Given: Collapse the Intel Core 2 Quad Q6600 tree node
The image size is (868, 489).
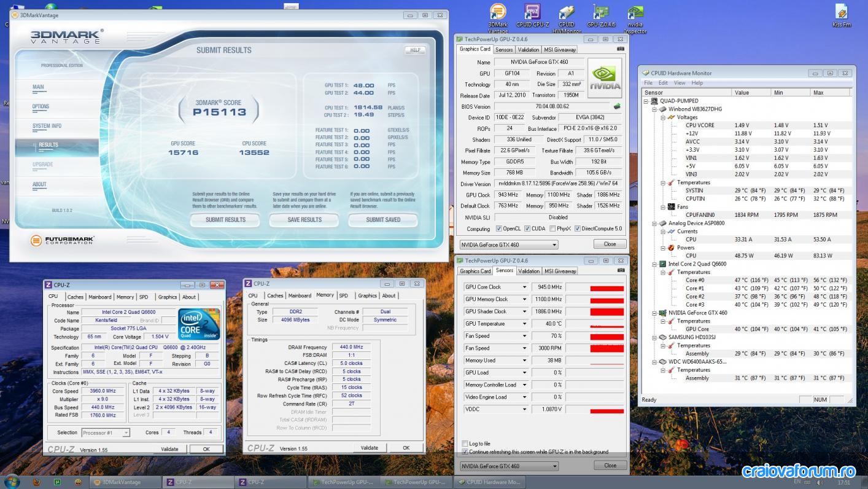Looking at the screenshot, I should coord(654,264).
